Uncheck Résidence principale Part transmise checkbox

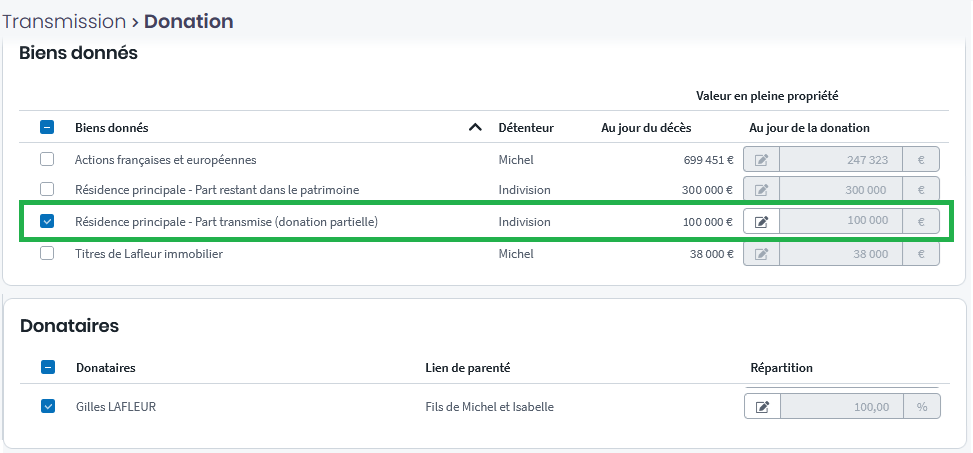pos(47,222)
